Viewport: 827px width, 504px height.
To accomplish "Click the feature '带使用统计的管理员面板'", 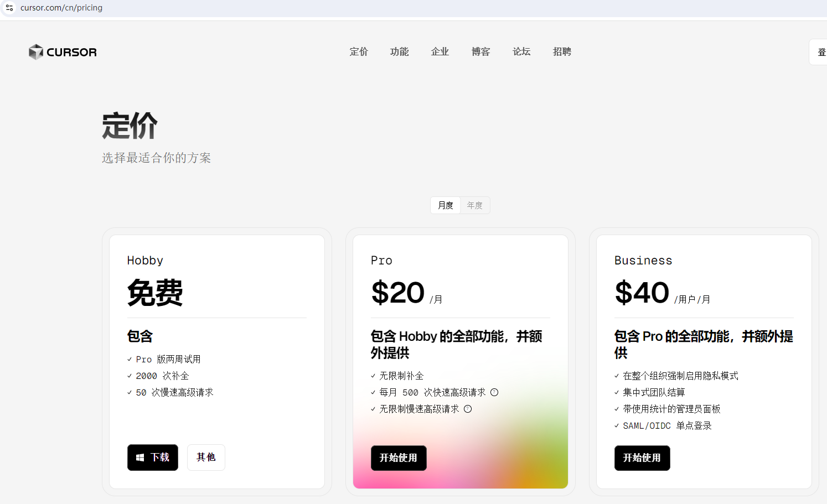I will [671, 409].
